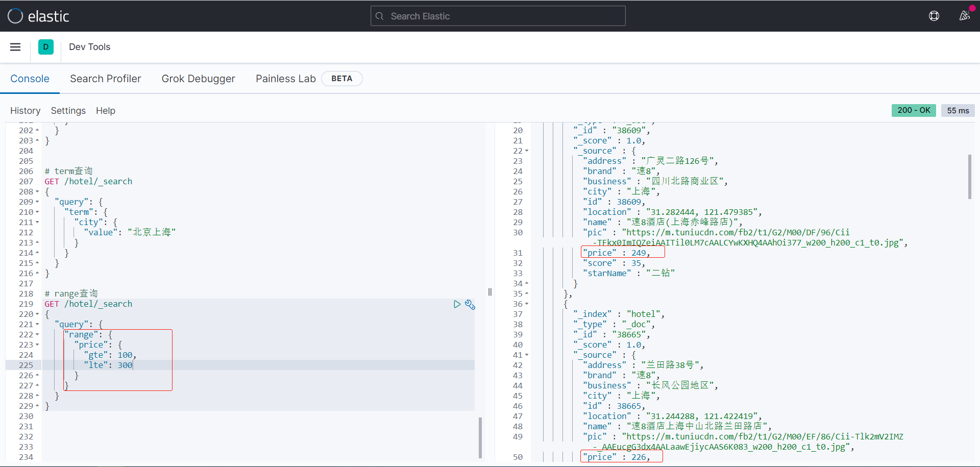The width and height of the screenshot is (980, 467).
Task: Switch to the Search Profiler tab
Action: coord(105,79)
